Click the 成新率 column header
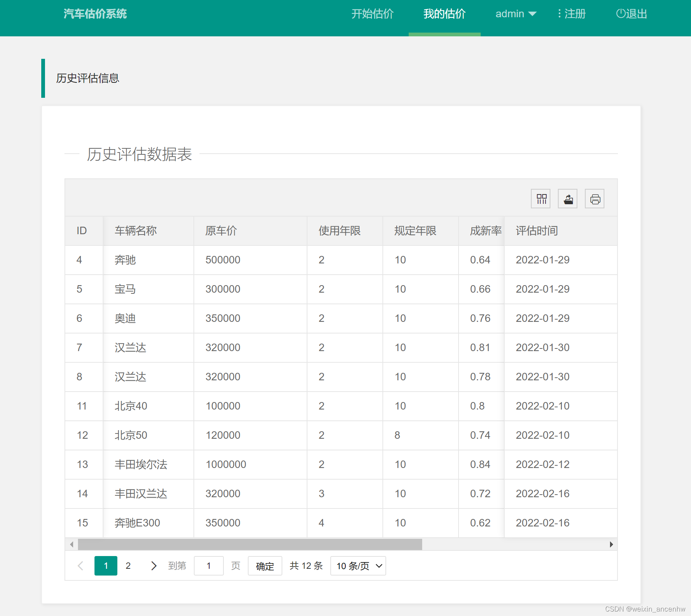This screenshot has height=616, width=691. click(481, 231)
